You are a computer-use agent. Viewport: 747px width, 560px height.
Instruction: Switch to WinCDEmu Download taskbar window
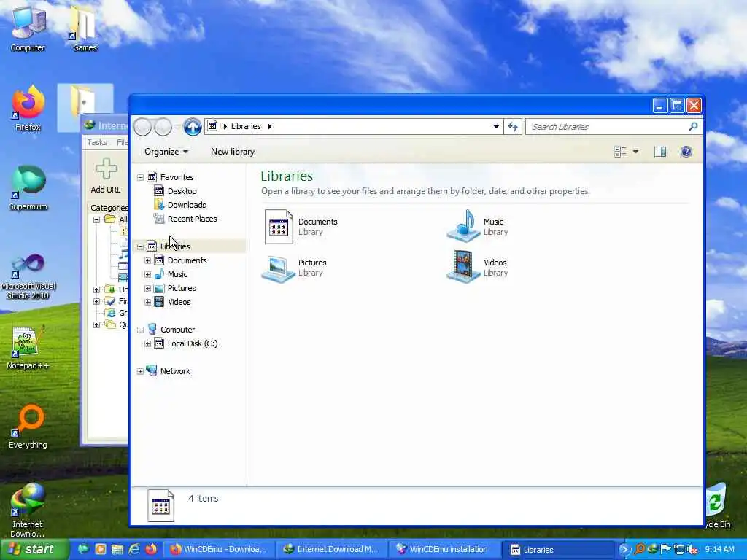(218, 550)
